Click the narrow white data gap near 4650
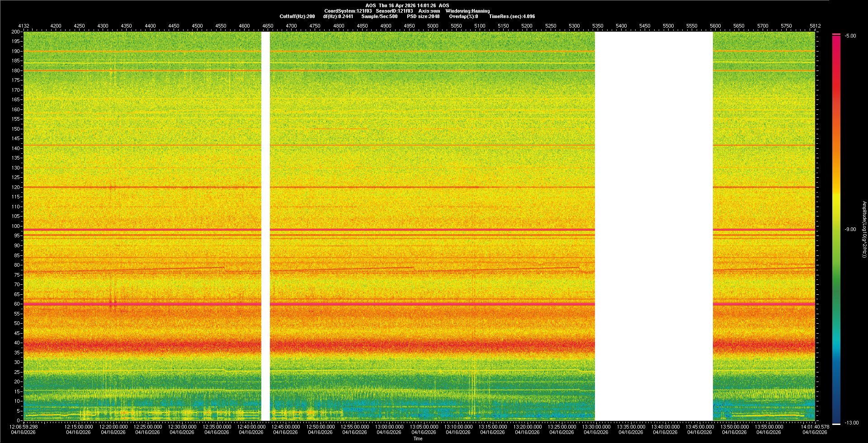Screen dimensions: 868x443 coord(266,226)
